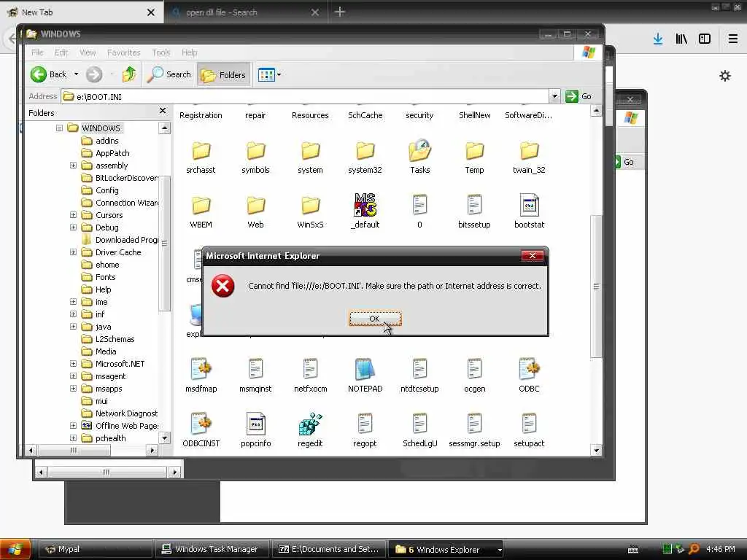Open browser downloads arrow icon
747x560 pixels.
(658, 39)
